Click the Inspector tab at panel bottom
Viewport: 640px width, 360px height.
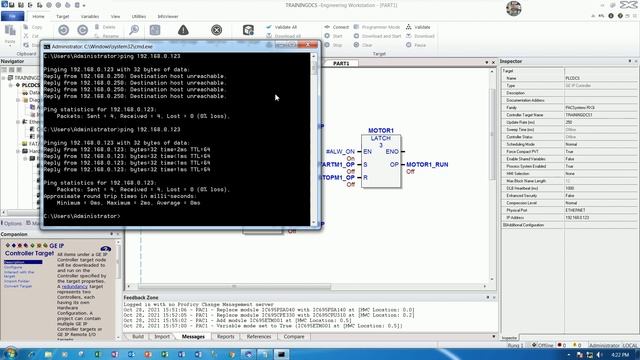click(509, 338)
